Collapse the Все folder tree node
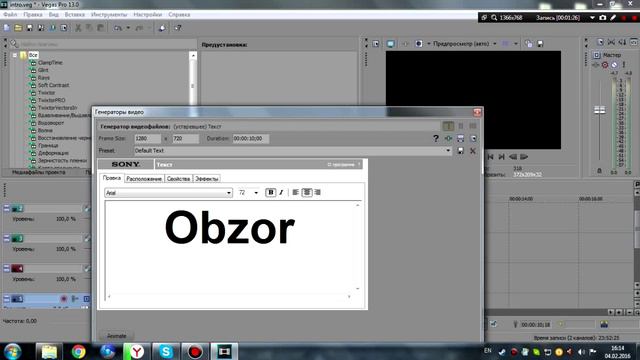Image resolution: width=640 pixels, height=360 pixels. [15, 55]
